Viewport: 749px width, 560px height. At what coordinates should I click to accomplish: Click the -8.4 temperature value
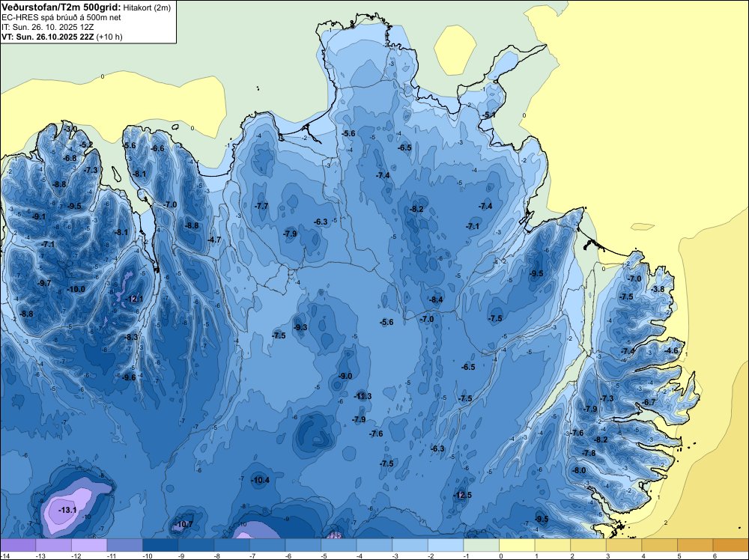[436, 299]
